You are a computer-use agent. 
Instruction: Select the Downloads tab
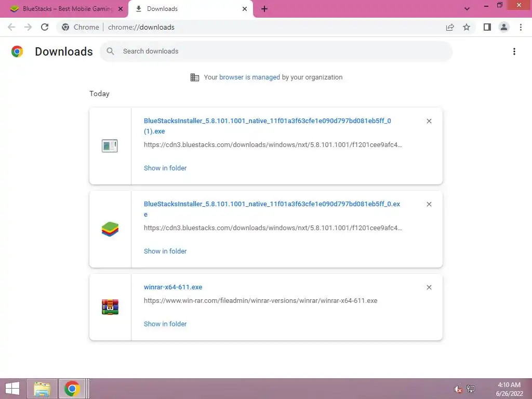click(x=190, y=9)
